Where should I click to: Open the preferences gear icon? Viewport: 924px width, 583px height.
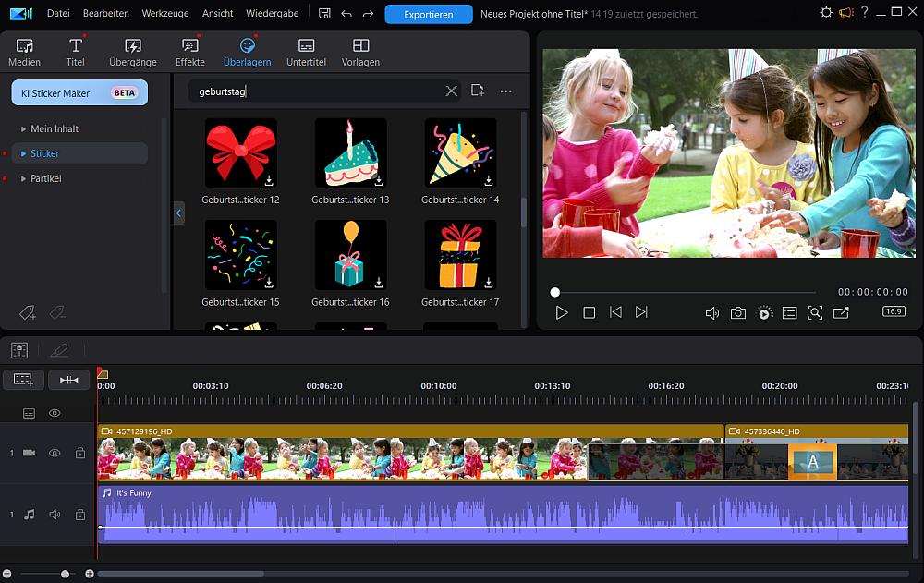pyautogui.click(x=826, y=13)
